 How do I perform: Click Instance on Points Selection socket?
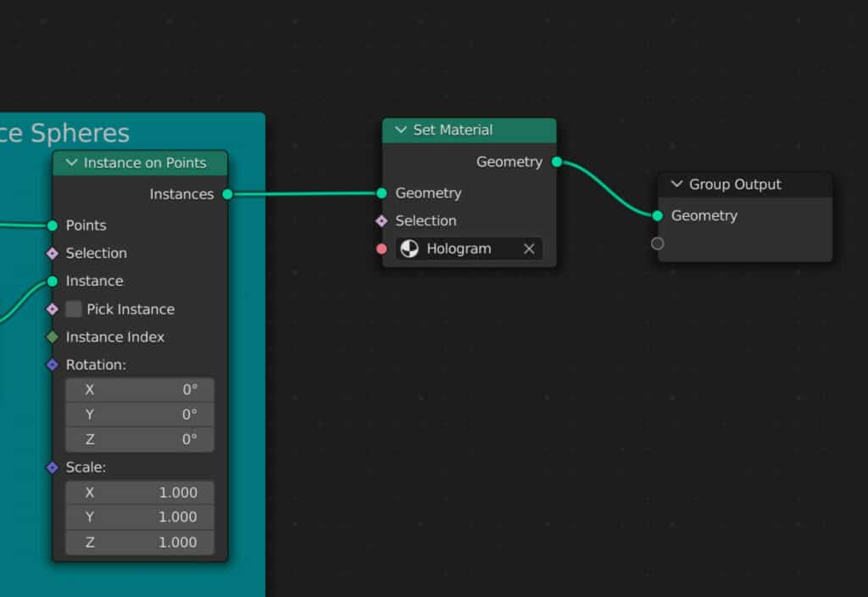pos(53,253)
